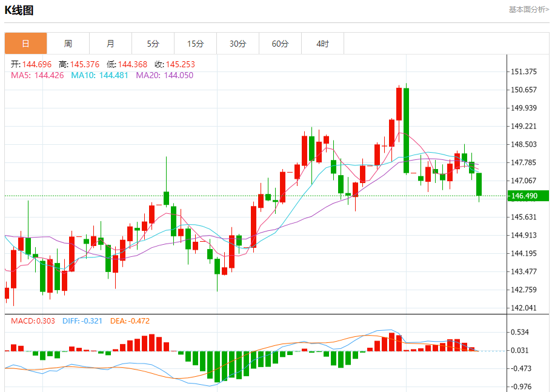Click the MA5: 144.426 indicator

point(38,75)
